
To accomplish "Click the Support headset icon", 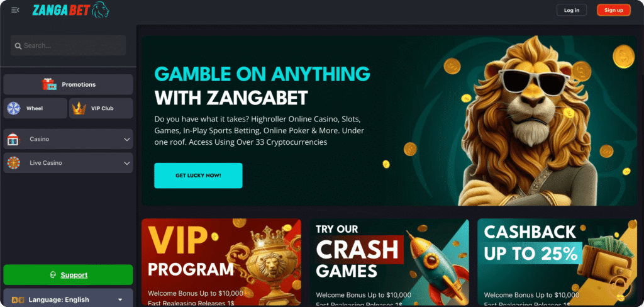I will click(x=53, y=275).
